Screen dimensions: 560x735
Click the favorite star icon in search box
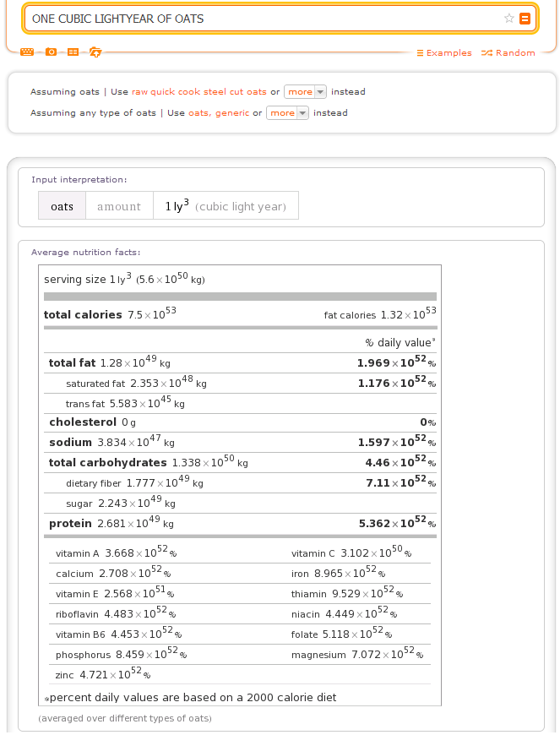(x=509, y=19)
